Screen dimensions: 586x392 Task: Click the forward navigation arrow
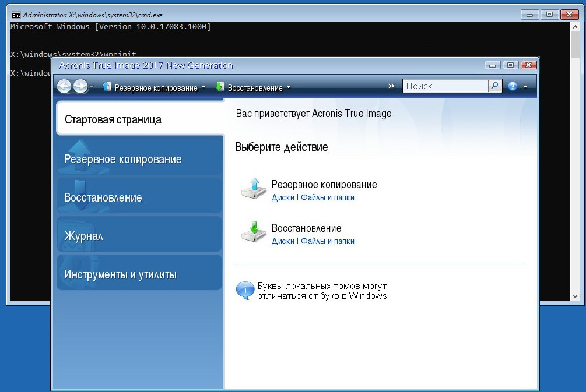(80, 87)
